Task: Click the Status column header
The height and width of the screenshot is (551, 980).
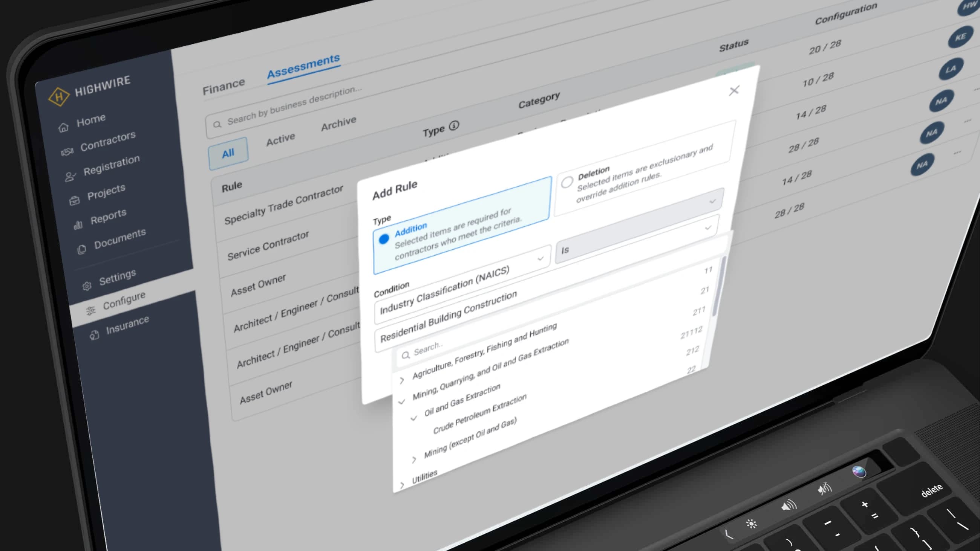Action: point(733,45)
